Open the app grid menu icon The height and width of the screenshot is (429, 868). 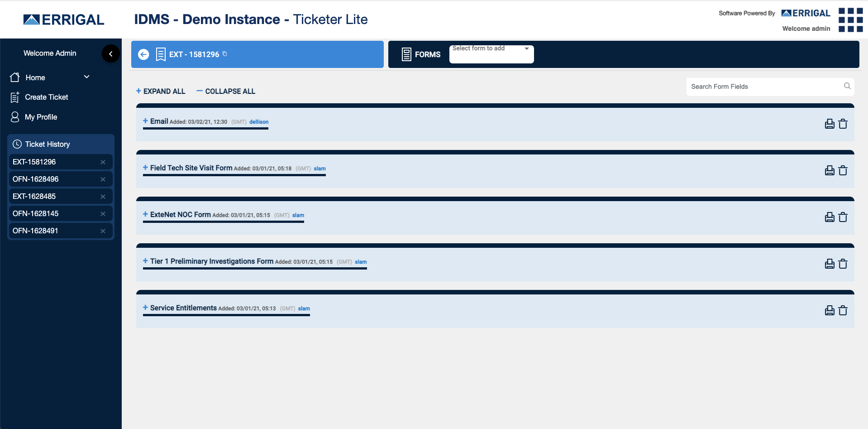click(850, 20)
